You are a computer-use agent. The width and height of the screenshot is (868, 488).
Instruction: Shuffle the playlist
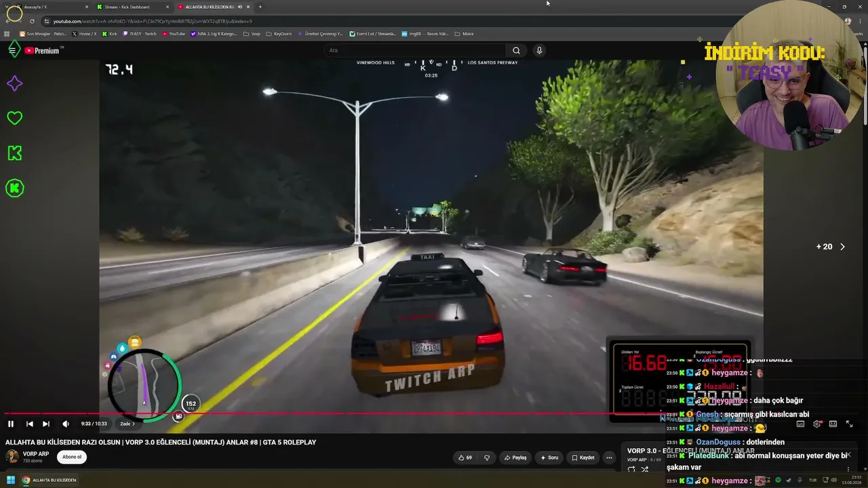click(x=645, y=469)
